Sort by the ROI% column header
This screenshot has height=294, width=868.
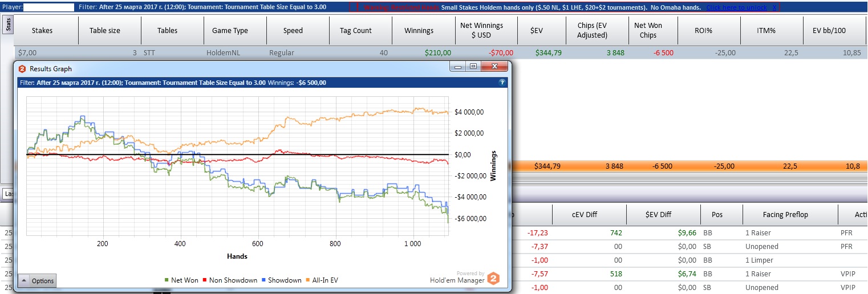708,31
